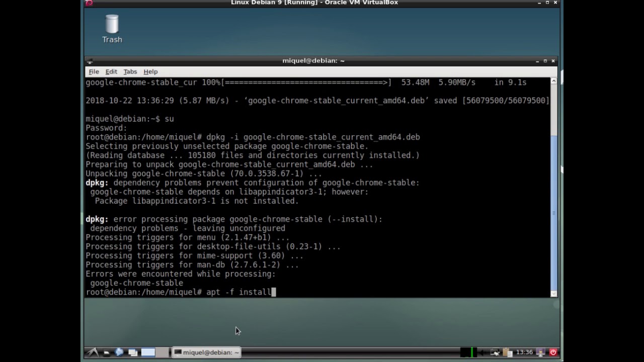This screenshot has height=362, width=644.
Task: Click the "Errors were encountered while processing:" line
Action: [181, 274]
